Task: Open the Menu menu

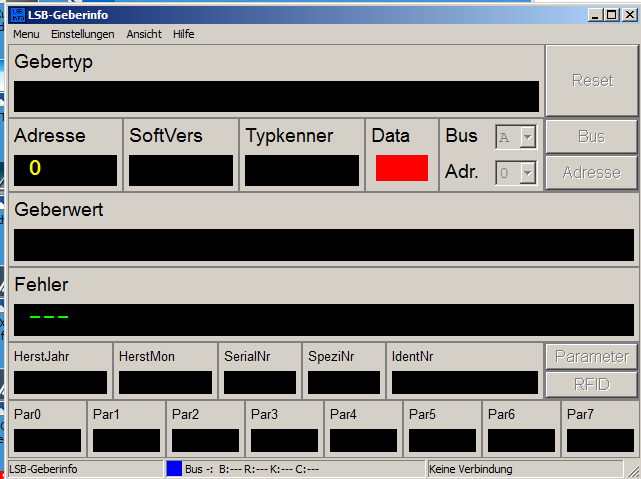Action: click(x=26, y=34)
